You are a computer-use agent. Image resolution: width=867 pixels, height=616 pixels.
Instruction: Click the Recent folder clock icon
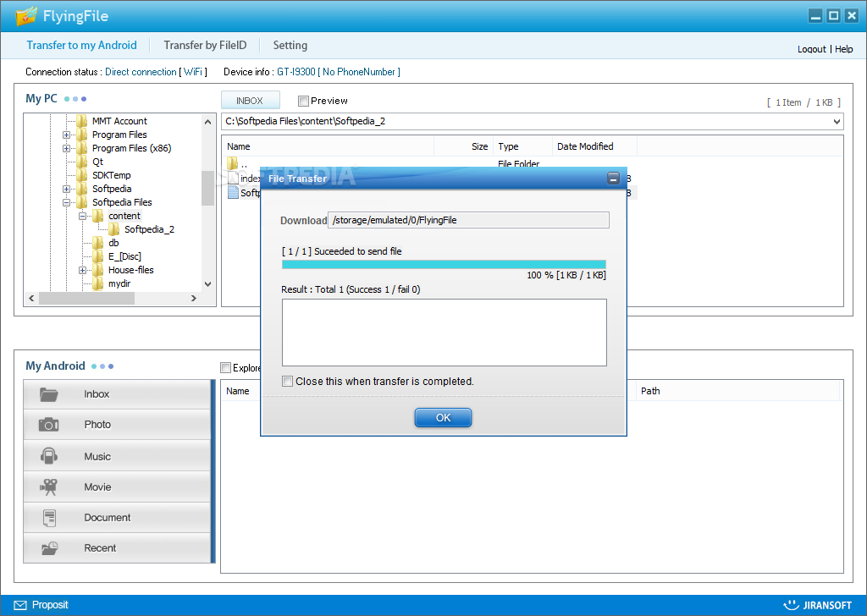(x=49, y=548)
